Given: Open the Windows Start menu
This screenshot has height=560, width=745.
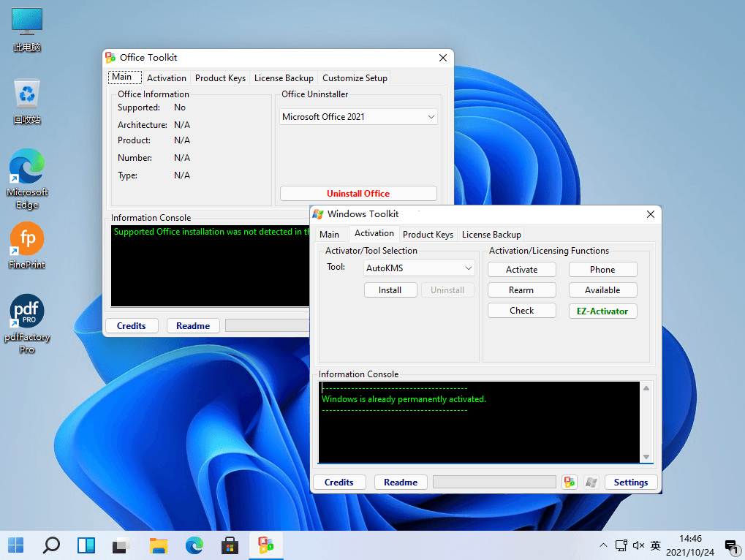Looking at the screenshot, I should [15, 545].
